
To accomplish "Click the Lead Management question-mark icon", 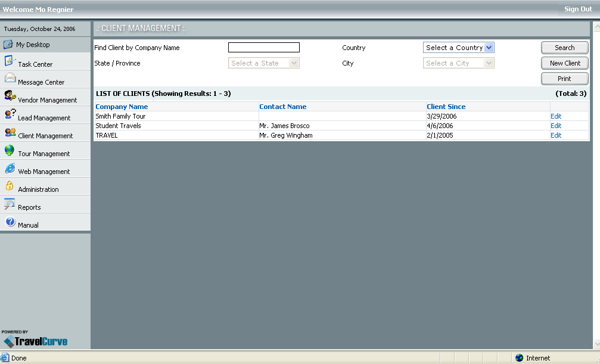I will point(10,114).
